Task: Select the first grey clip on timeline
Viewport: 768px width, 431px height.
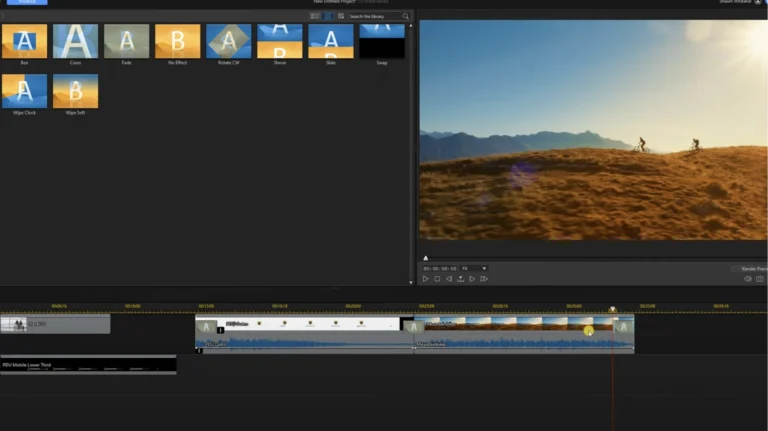Action: pos(55,324)
